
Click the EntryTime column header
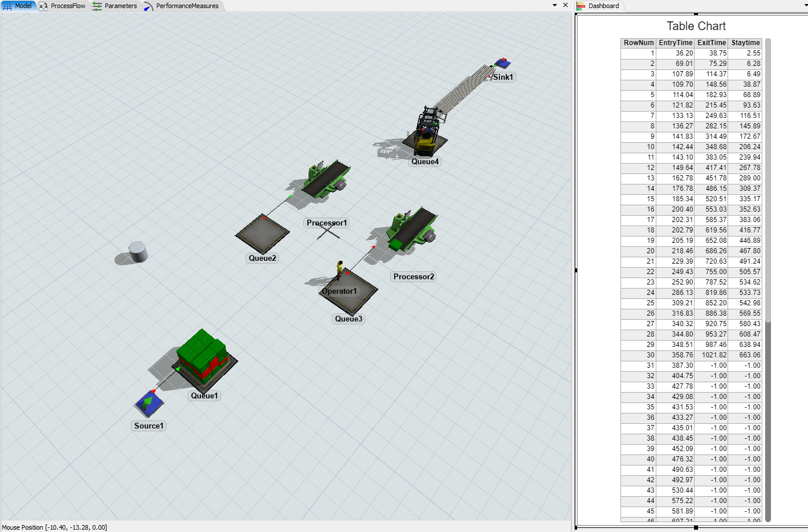click(675, 43)
